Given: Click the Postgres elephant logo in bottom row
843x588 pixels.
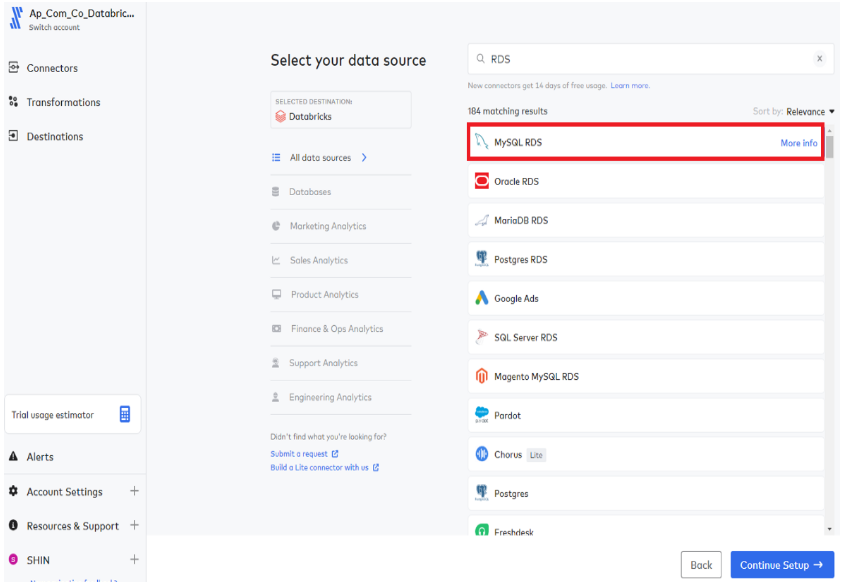Looking at the screenshot, I should pos(482,493).
